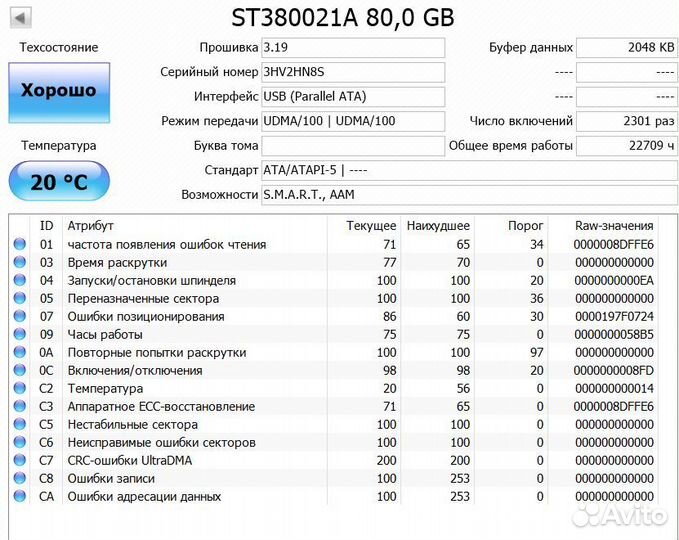The image size is (679, 540).
Task: Click the Текущее column header
Action: click(371, 226)
